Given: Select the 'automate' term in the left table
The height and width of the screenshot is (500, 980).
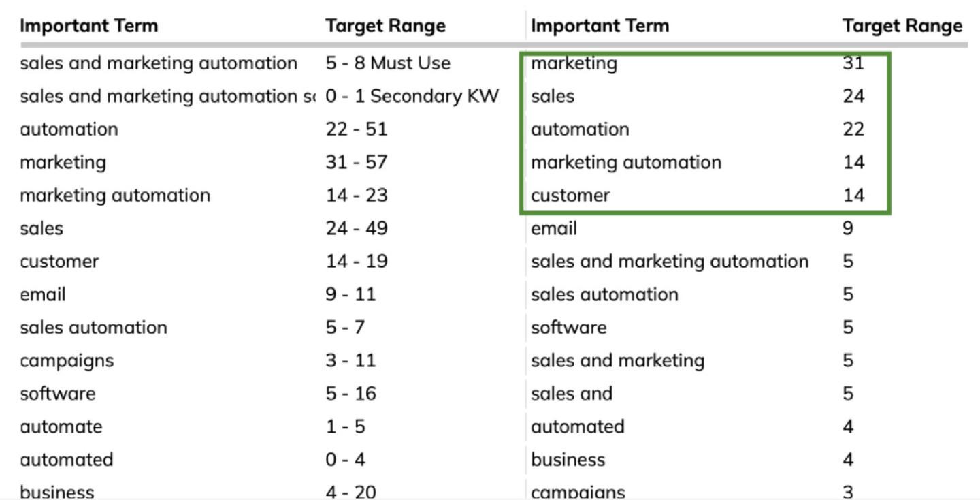Looking at the screenshot, I should (61, 426).
